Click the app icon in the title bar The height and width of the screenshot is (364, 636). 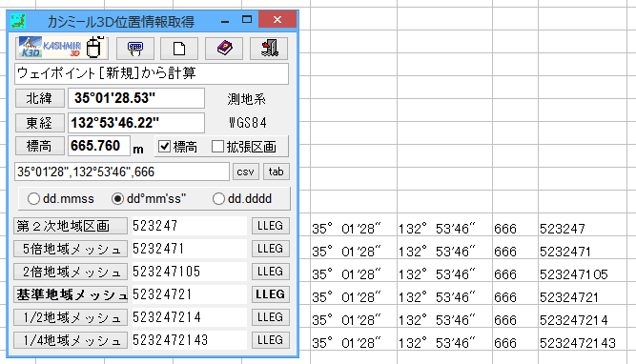coord(18,21)
